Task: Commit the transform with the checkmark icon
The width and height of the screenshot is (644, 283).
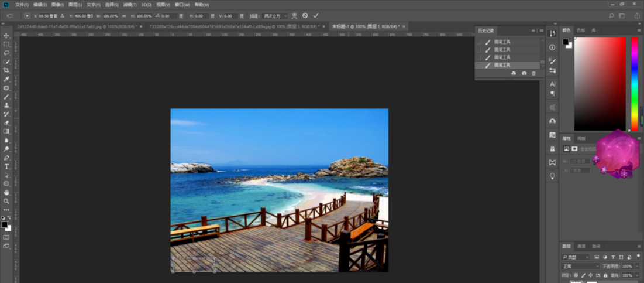Action: (x=316, y=16)
